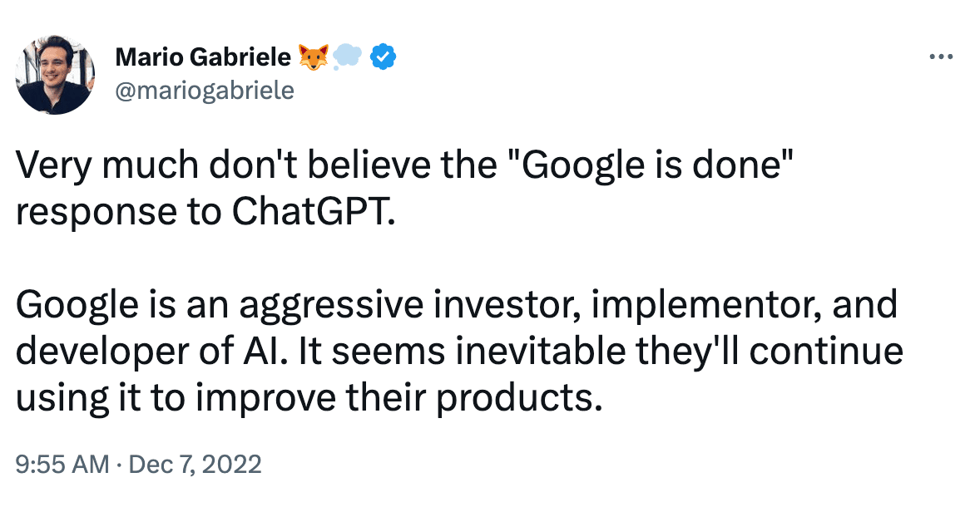Image resolution: width=980 pixels, height=507 pixels.
Task: Click the 9:55 AM timestamp
Action: click(x=62, y=465)
